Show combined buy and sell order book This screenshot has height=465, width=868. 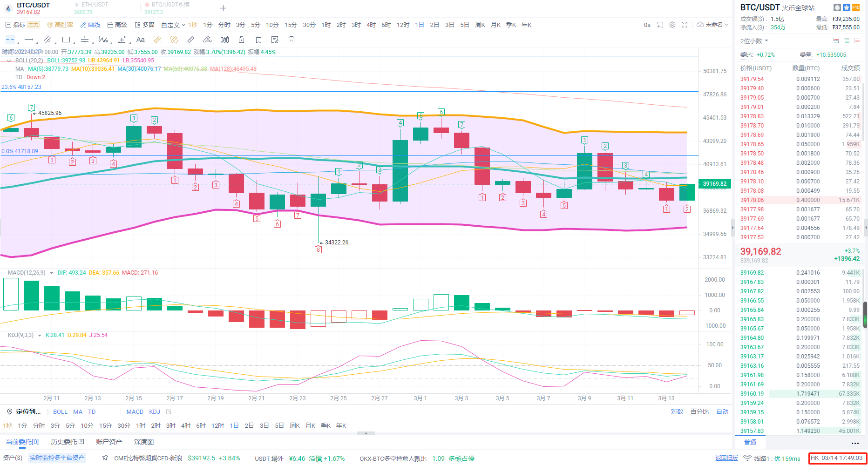(836, 41)
